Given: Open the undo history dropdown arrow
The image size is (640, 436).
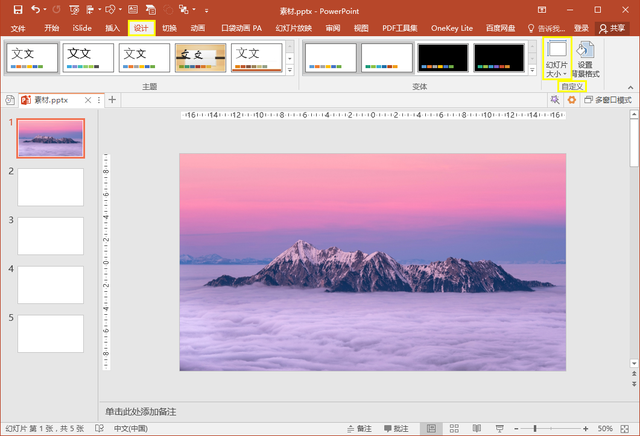Looking at the screenshot, I should [x=44, y=10].
